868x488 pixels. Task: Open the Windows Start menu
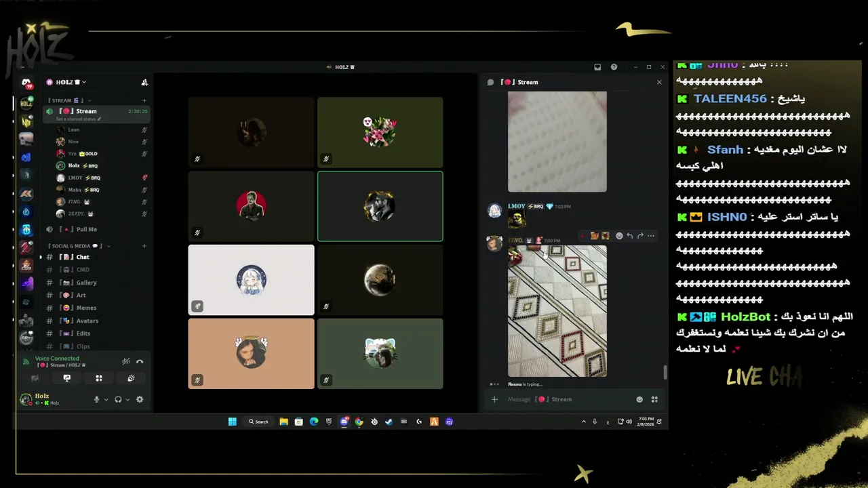pyautogui.click(x=233, y=422)
